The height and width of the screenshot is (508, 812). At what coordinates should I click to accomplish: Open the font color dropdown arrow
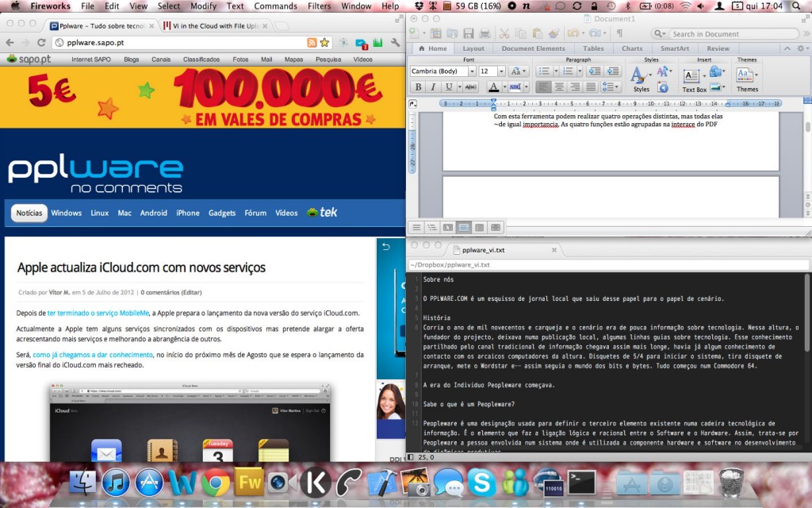[504, 87]
